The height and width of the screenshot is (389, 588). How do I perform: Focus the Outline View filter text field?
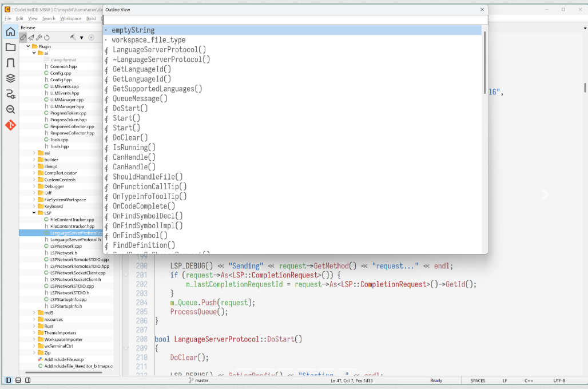(x=296, y=20)
